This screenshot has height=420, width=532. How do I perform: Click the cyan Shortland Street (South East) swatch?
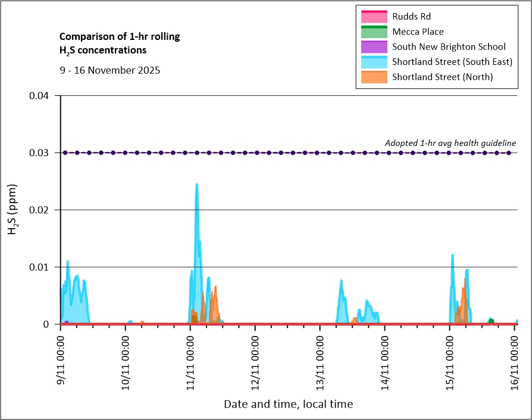click(374, 62)
